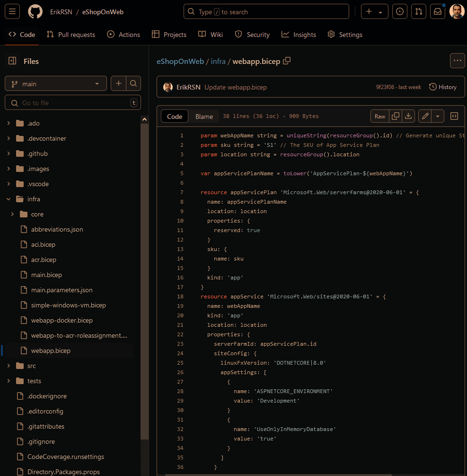This screenshot has width=467, height=476.
Task: Select the Blame view toggle
Action: 204,116
